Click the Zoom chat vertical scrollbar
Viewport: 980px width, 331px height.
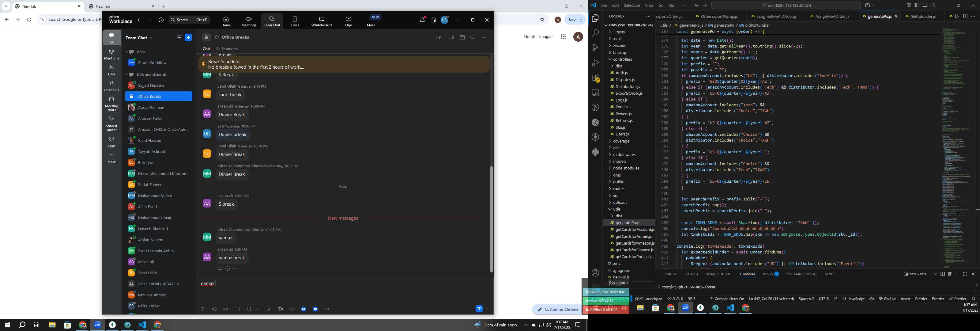(491, 219)
